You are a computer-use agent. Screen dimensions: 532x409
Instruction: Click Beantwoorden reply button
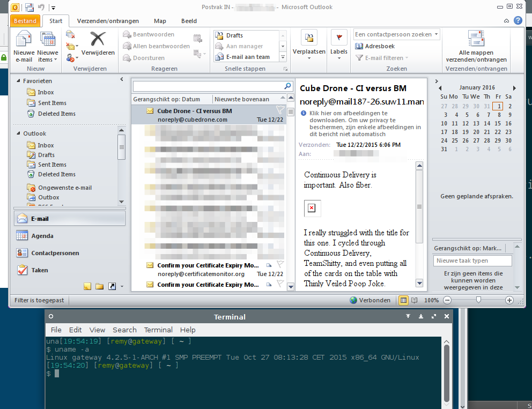[x=149, y=34]
